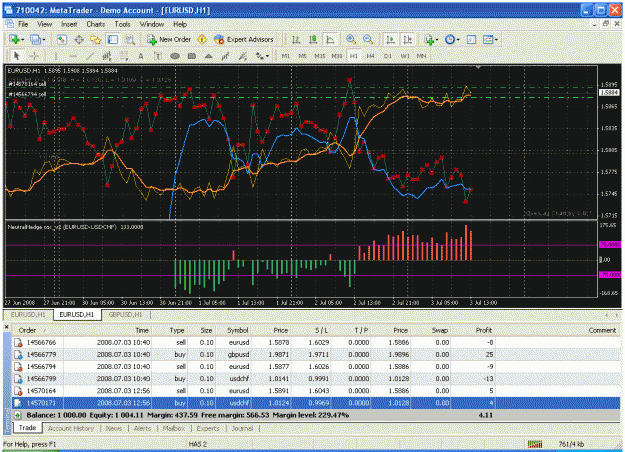The image size is (625, 452).
Task: Toggle the Terminal window icon
Action: (113, 39)
